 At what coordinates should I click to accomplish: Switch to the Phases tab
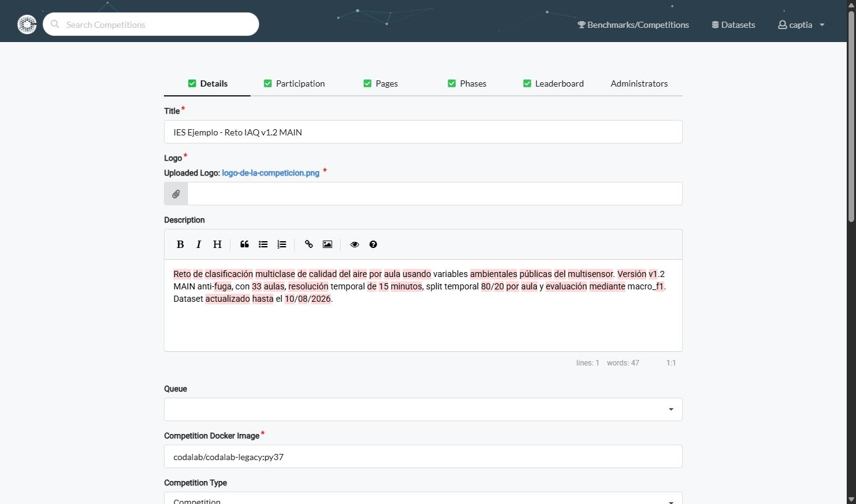point(467,83)
